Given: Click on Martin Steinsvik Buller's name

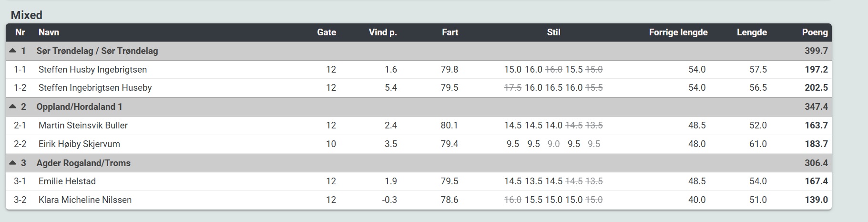Looking at the screenshot, I should point(83,126).
